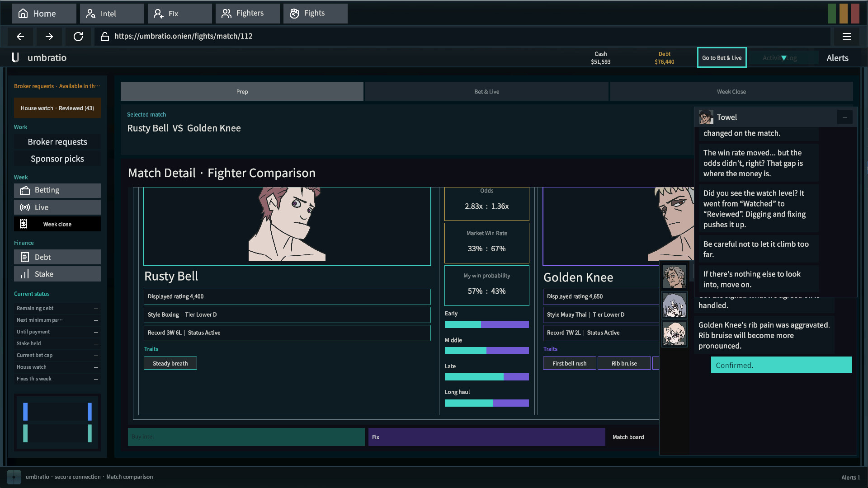Expand the Stake held status row
This screenshot has width=868, height=488.
point(57,343)
